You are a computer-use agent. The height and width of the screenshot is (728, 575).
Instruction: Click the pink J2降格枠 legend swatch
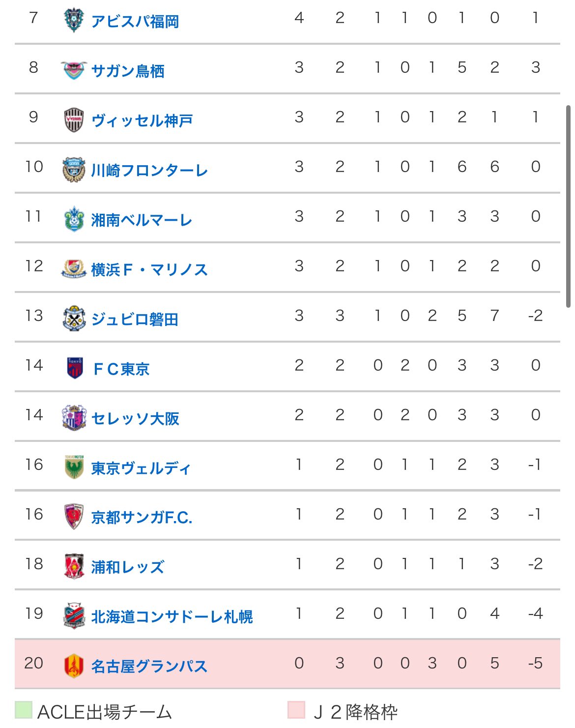pos(296,710)
